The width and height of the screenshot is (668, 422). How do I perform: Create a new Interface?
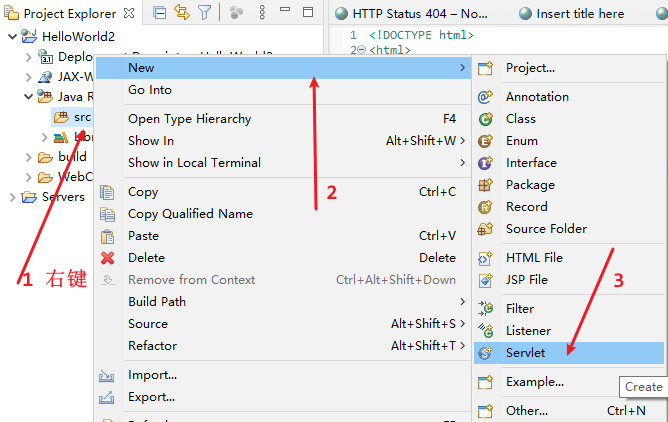tap(569, 163)
